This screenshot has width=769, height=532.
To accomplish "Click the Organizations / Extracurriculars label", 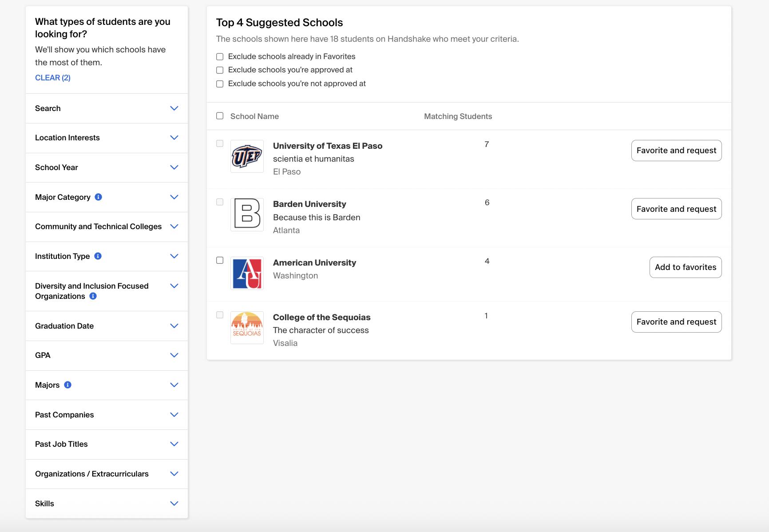I will click(x=92, y=474).
